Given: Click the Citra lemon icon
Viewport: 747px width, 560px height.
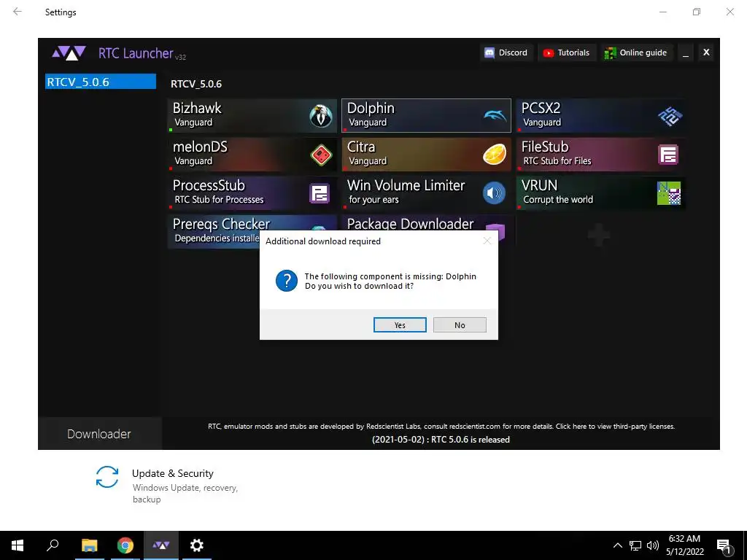Looking at the screenshot, I should [x=495, y=155].
